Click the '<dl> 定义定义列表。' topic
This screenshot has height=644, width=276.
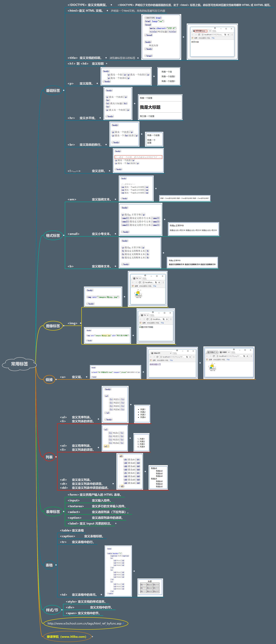(x=76, y=480)
